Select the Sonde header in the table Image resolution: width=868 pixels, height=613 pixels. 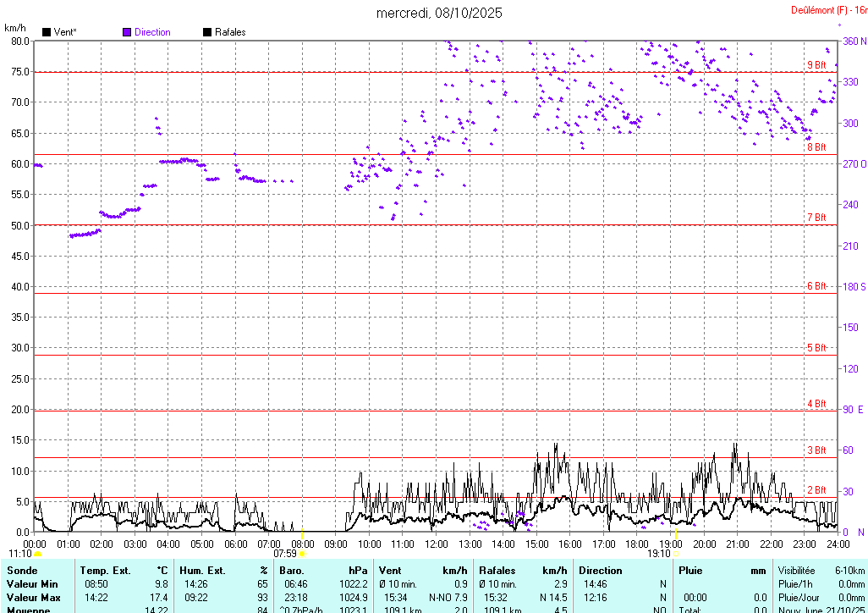[22, 571]
